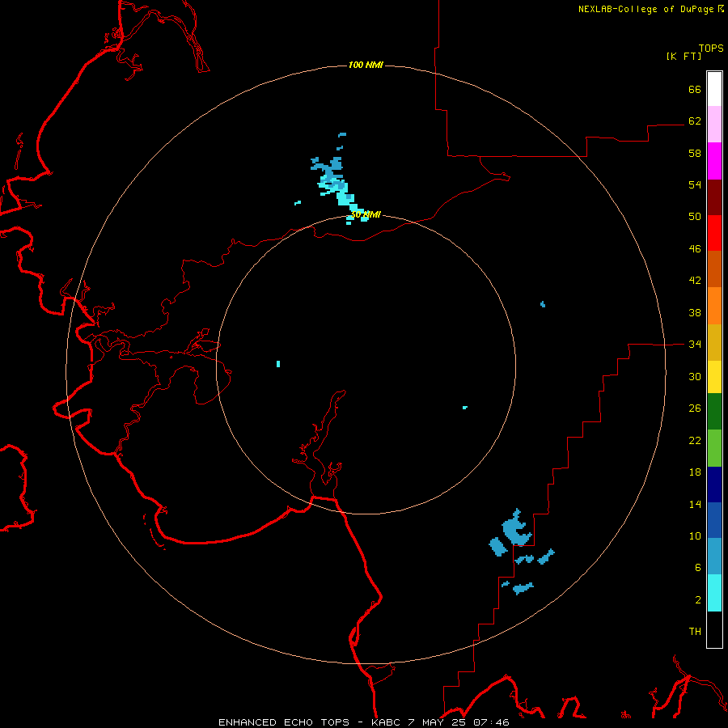Click the light pink swatch near 62
The width and height of the screenshot is (728, 728).
[714, 124]
